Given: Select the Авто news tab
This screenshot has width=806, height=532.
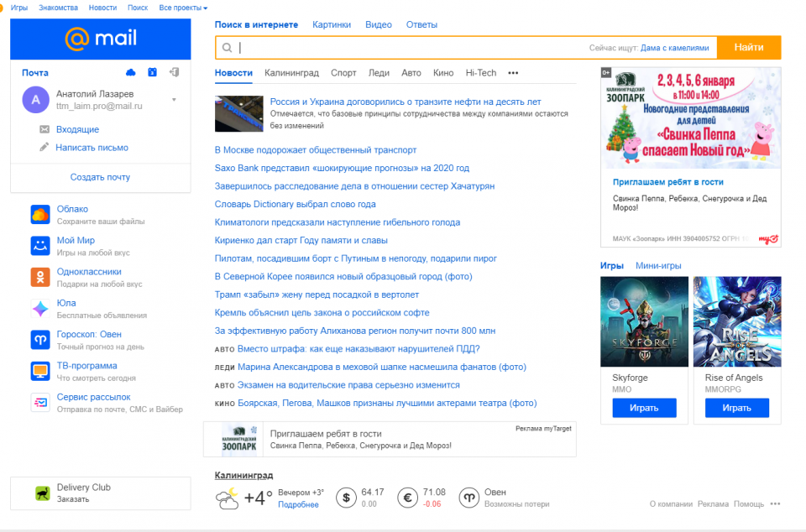Looking at the screenshot, I should click(411, 73).
